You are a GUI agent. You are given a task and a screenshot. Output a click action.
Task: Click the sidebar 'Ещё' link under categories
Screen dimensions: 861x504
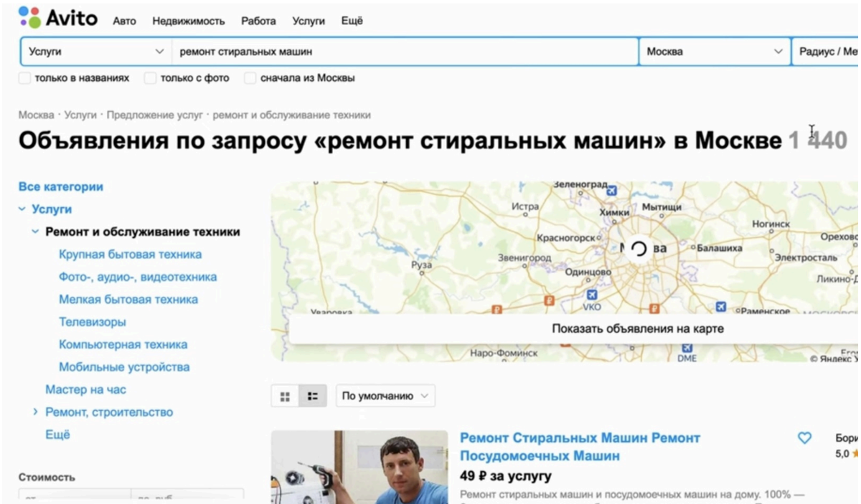pyautogui.click(x=57, y=434)
